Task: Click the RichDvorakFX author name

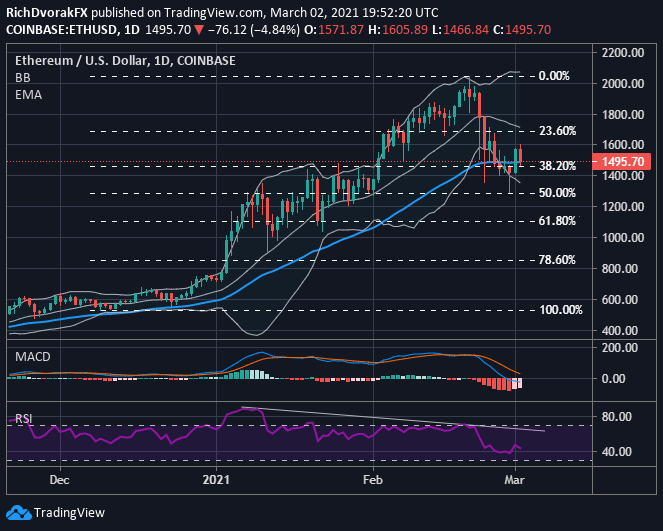Action: (x=47, y=13)
